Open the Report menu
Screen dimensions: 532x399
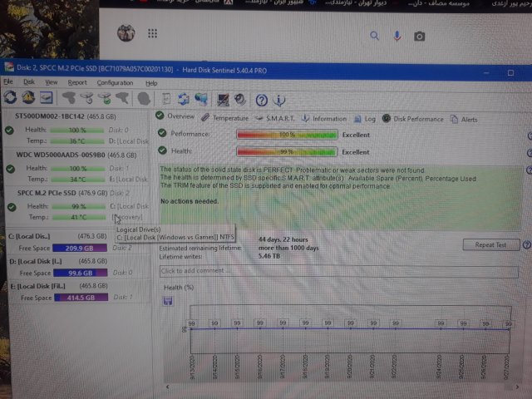77,82
